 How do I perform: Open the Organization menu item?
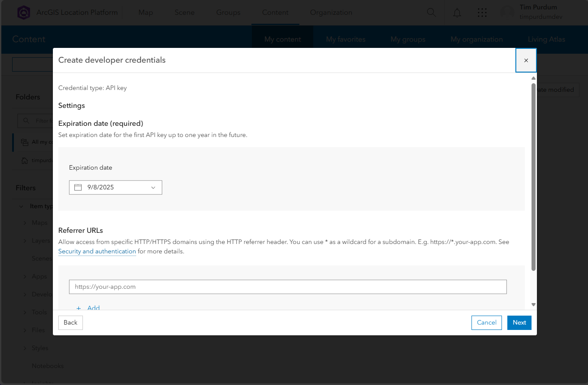[x=331, y=13]
